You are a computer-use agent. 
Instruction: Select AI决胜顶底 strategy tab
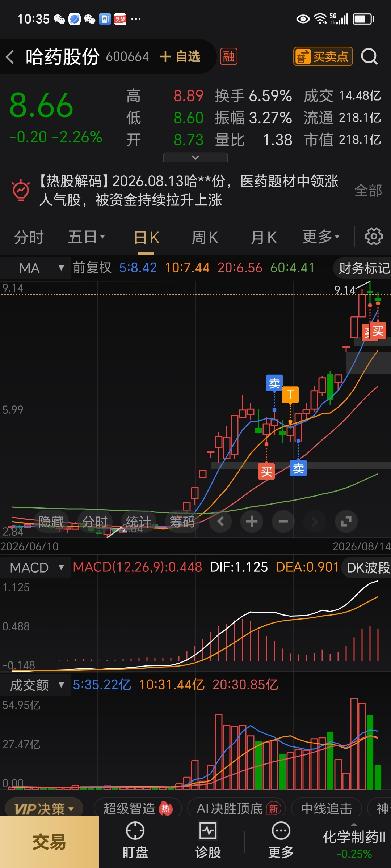tap(236, 808)
